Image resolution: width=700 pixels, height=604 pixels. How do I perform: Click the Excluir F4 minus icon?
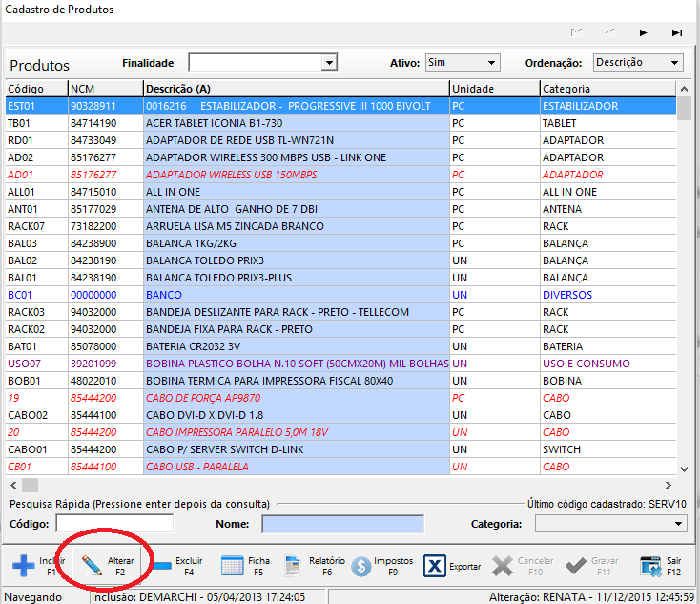161,566
